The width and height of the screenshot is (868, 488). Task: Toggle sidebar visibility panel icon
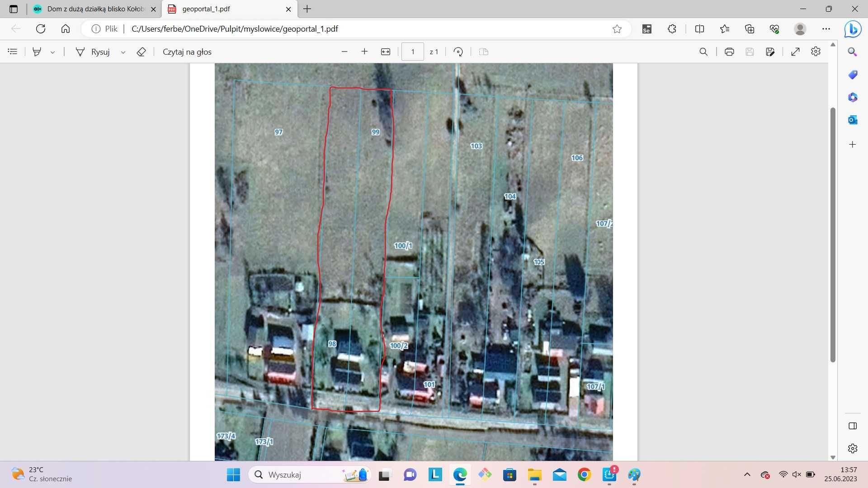coord(853,426)
